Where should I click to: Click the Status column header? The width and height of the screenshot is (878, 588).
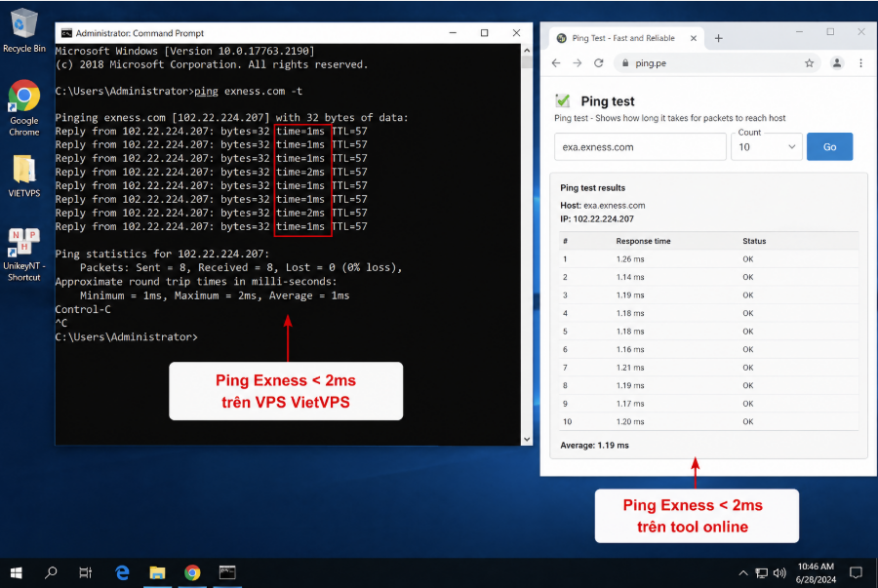click(x=754, y=241)
